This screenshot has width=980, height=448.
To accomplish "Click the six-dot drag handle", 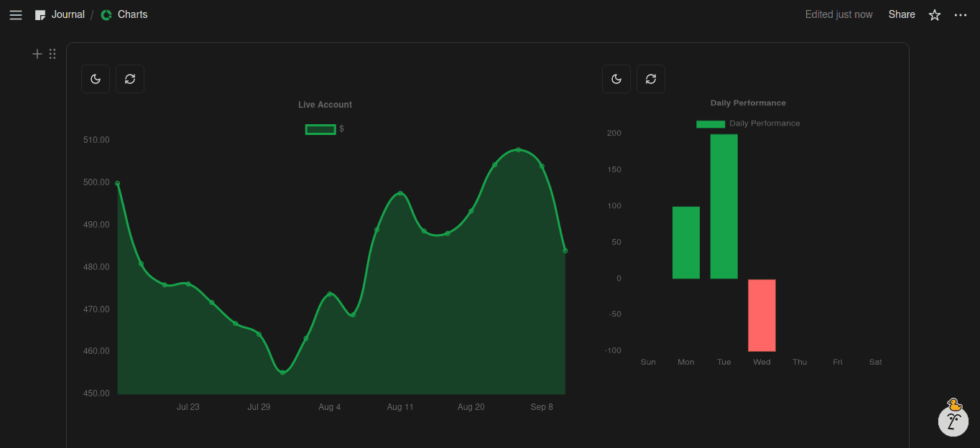I will click(x=52, y=53).
